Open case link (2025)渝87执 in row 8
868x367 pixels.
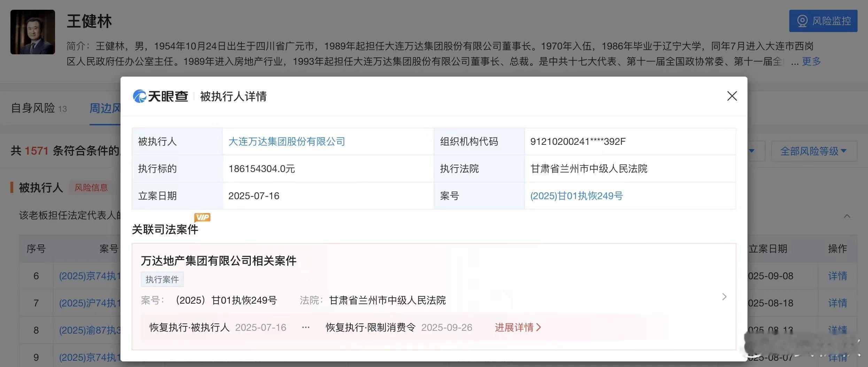(90, 330)
